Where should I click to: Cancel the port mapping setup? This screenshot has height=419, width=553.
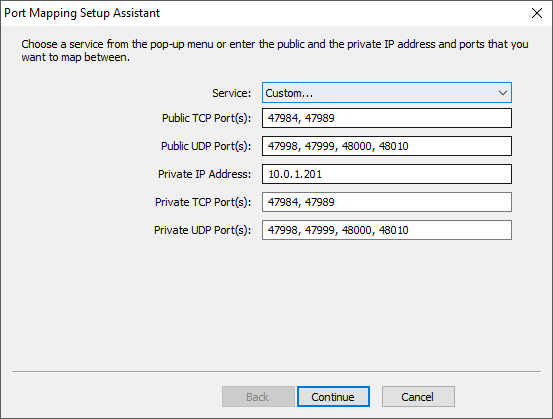point(418,397)
